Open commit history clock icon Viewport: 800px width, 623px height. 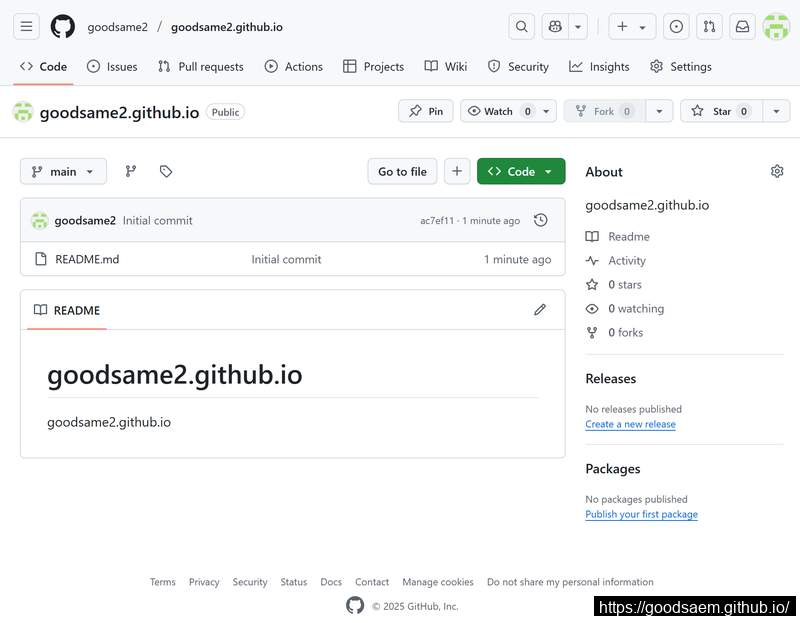pos(541,220)
